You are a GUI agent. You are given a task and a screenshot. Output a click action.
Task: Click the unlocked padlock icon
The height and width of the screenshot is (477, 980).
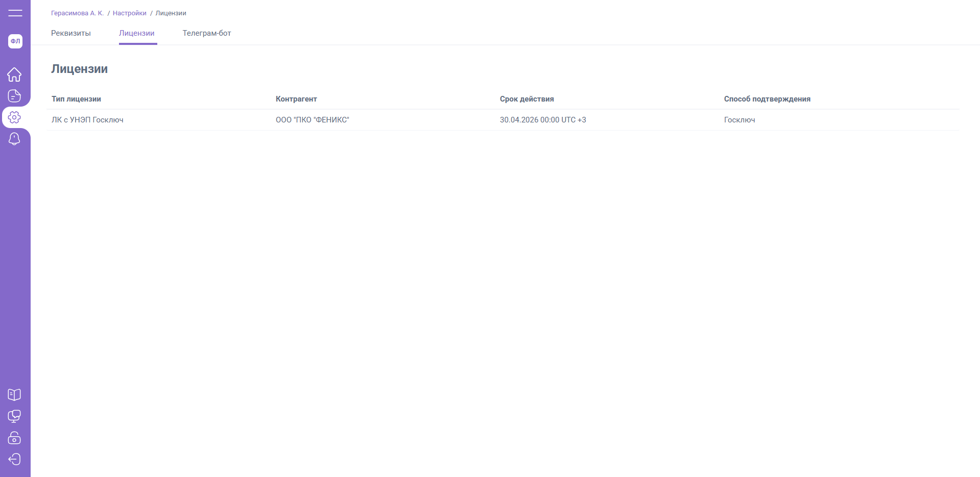pyautogui.click(x=14, y=438)
